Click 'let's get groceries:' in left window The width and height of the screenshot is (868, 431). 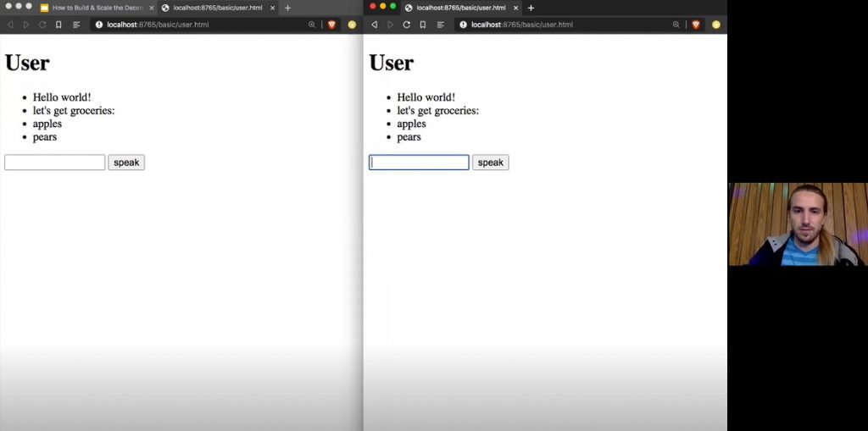[74, 111]
